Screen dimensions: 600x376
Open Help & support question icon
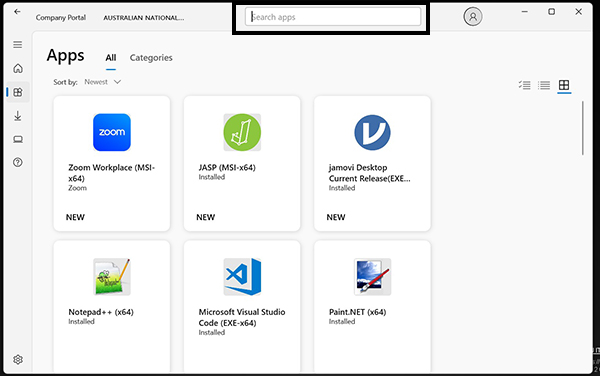[x=18, y=163]
